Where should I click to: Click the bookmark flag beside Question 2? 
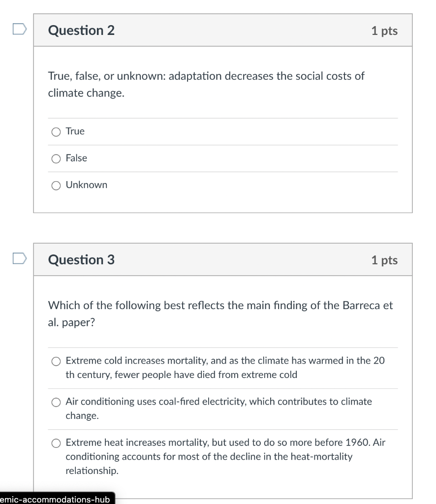pos(19,30)
